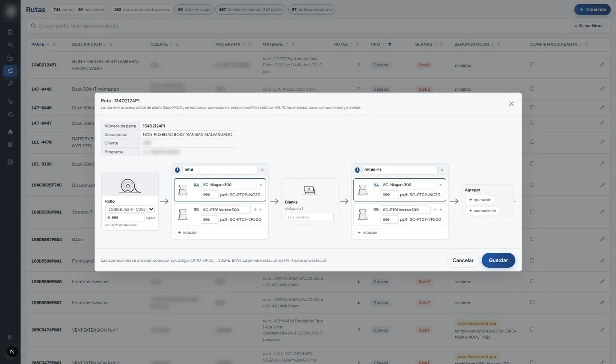
Task: Click the press icon of RB in OP10G-P1
Action: (x=363, y=215)
